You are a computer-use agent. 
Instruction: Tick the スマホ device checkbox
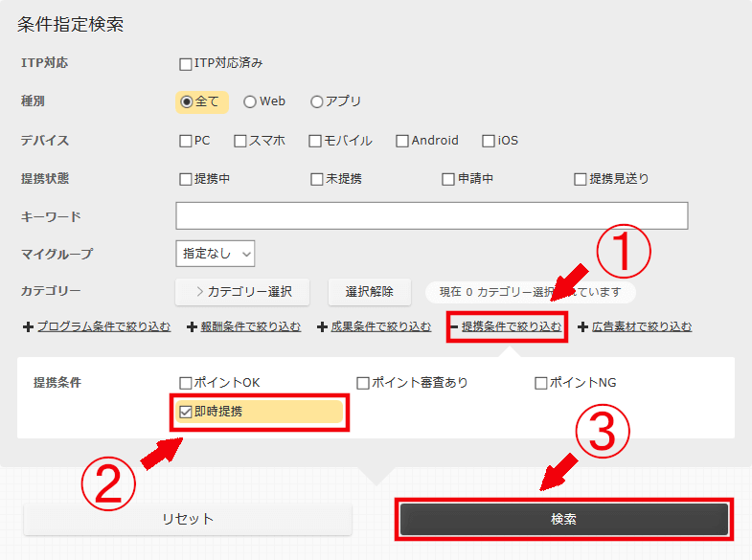[239, 141]
